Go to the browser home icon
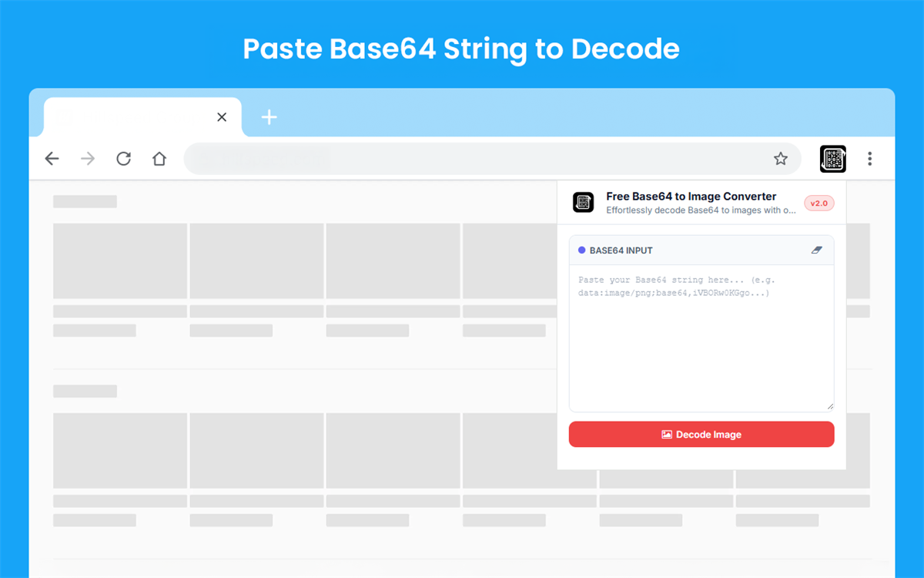The height and width of the screenshot is (578, 924). (159, 159)
